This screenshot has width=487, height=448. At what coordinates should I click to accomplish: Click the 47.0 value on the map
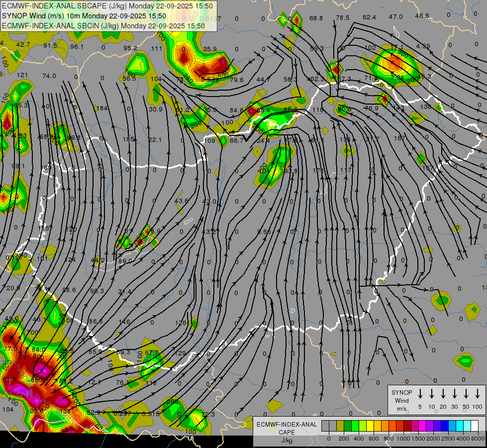(x=395, y=17)
